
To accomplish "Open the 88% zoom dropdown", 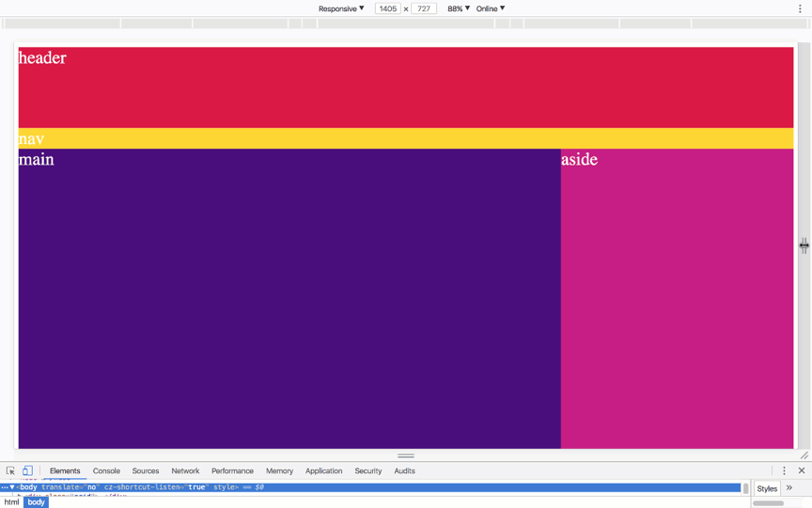I will point(458,8).
